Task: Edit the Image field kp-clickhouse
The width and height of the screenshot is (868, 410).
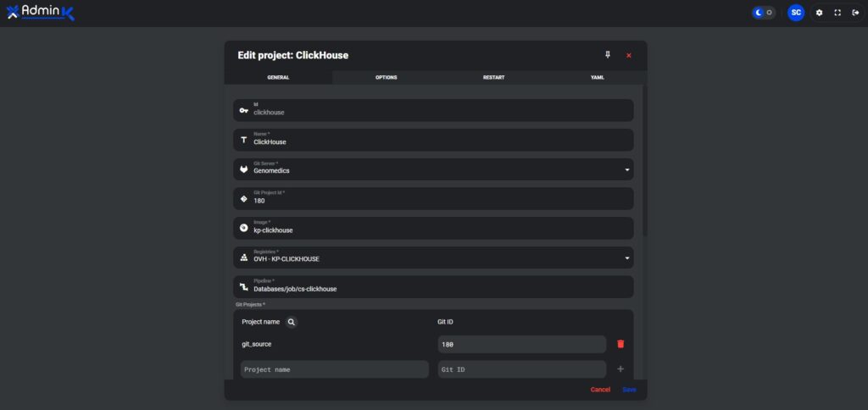Action: (433, 228)
